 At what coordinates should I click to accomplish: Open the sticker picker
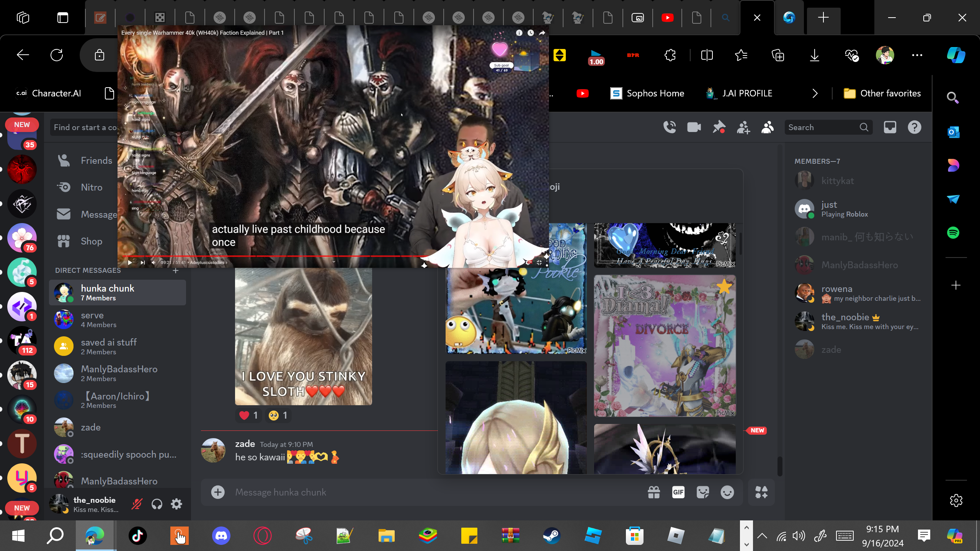click(x=703, y=492)
